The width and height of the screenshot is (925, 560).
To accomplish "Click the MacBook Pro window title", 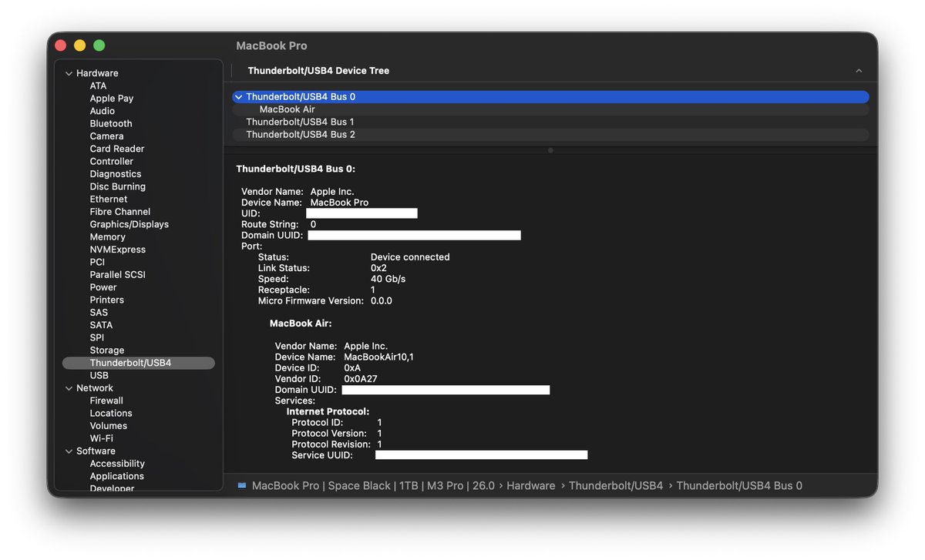I will pyautogui.click(x=271, y=46).
